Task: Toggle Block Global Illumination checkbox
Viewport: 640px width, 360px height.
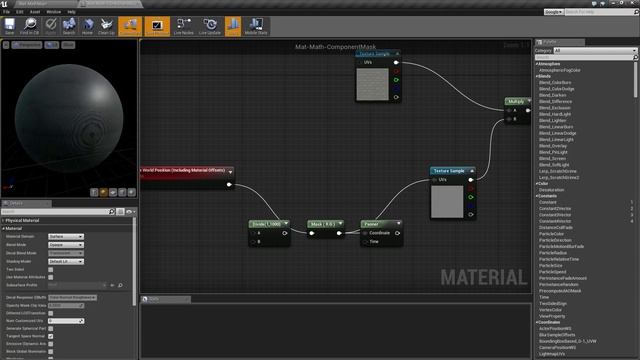Action: click(x=51, y=351)
